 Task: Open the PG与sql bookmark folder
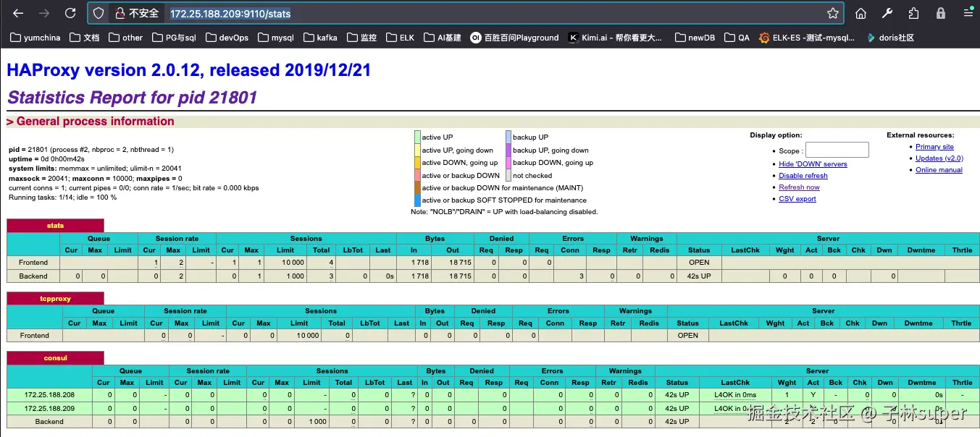point(175,38)
